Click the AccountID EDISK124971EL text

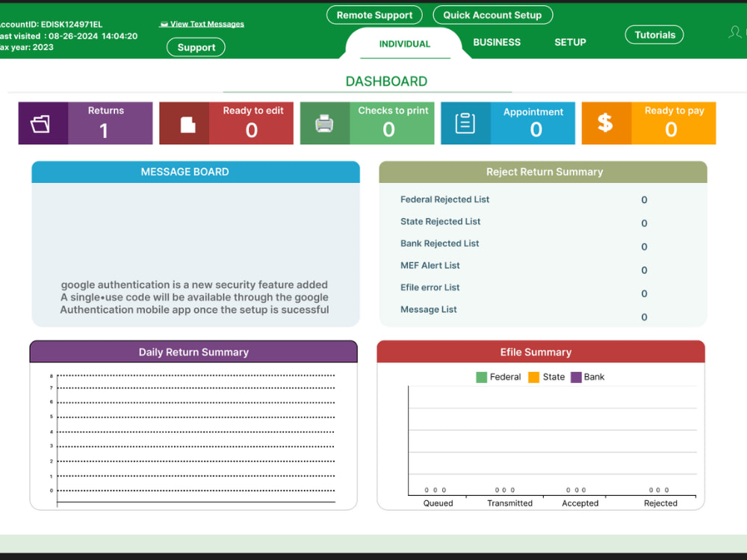(51, 25)
